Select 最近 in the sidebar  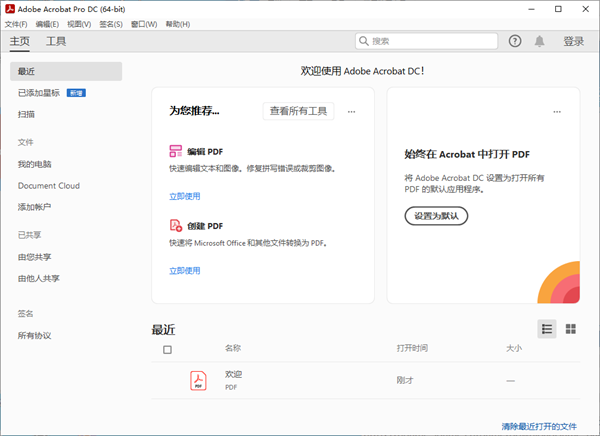tap(66, 71)
